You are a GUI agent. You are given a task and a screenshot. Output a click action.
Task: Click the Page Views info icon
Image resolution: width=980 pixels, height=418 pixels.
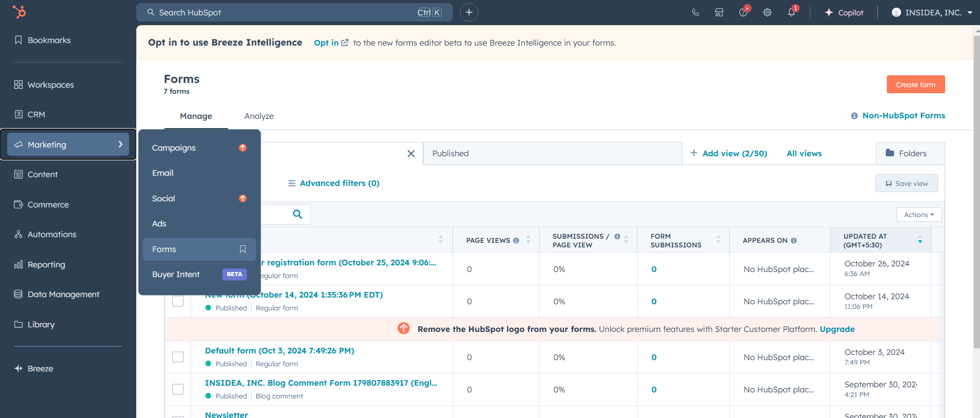tap(516, 240)
